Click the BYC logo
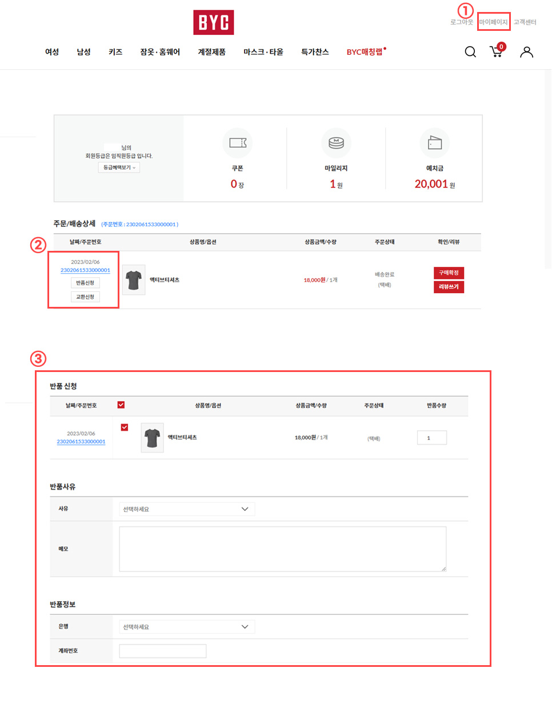The image size is (560, 728). [x=213, y=22]
